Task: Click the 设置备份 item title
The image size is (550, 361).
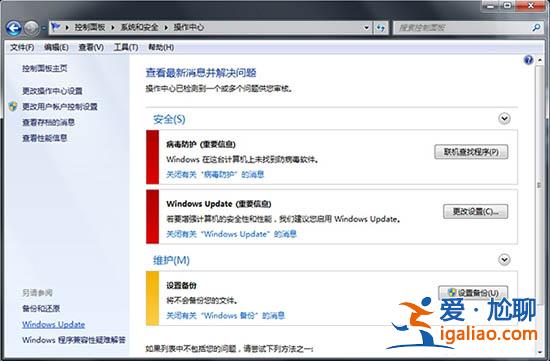Action: [x=181, y=285]
